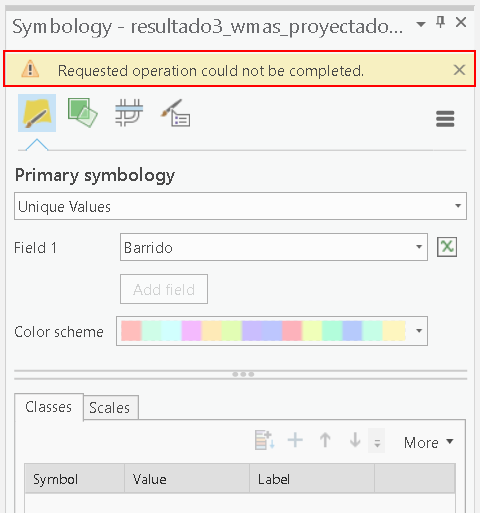Click the pane splitter grip dots
Screen dimensions: 480x513
click(243, 374)
